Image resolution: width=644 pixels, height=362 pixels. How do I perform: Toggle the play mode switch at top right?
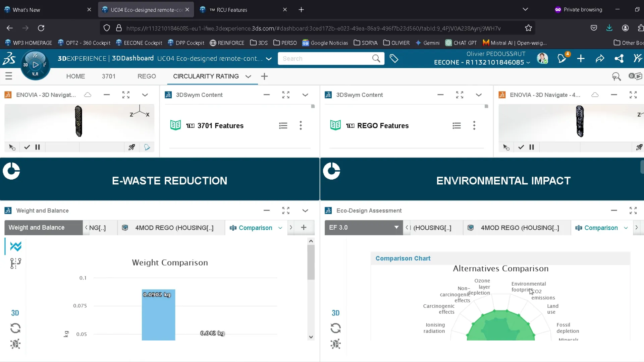635,76
